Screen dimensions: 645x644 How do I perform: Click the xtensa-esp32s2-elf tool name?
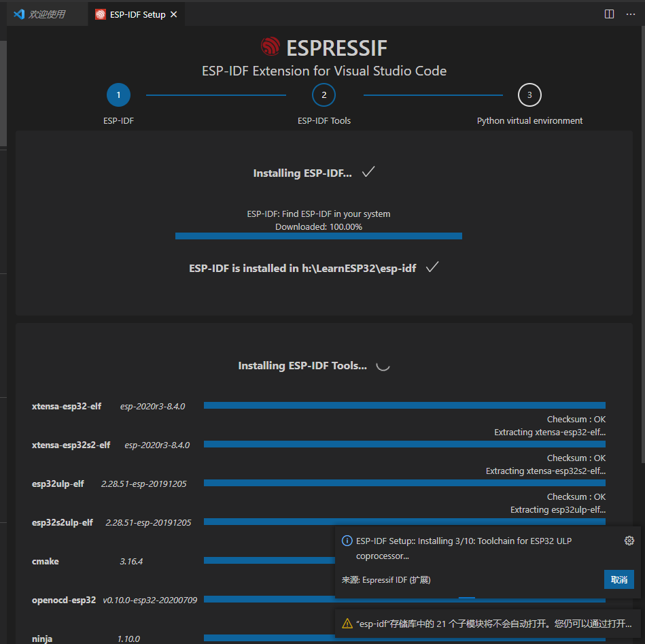tap(71, 445)
